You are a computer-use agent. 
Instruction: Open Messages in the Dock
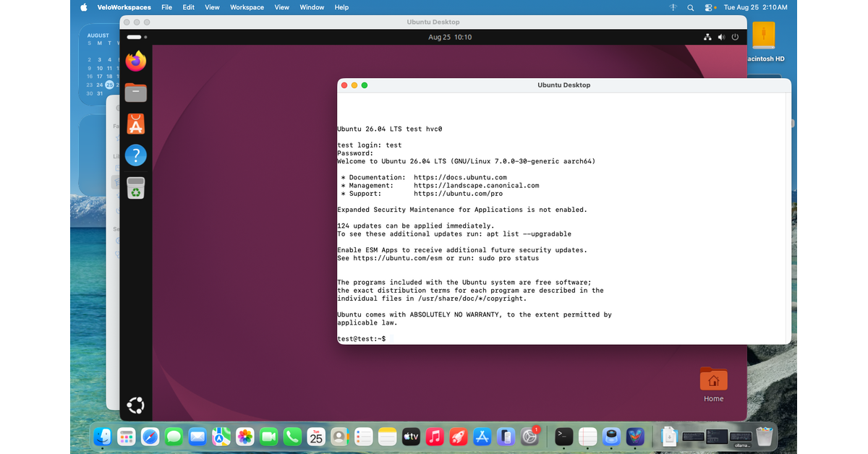pyautogui.click(x=174, y=436)
